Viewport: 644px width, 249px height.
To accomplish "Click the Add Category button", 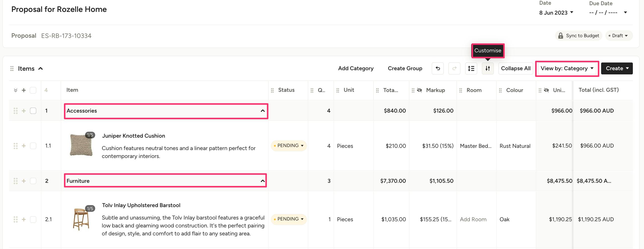I will point(355,68).
